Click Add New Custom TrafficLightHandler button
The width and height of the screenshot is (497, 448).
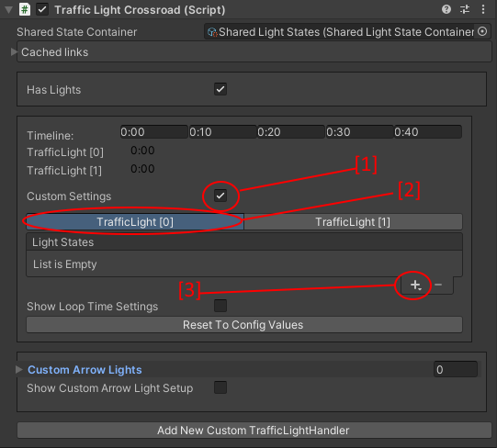[x=254, y=431]
